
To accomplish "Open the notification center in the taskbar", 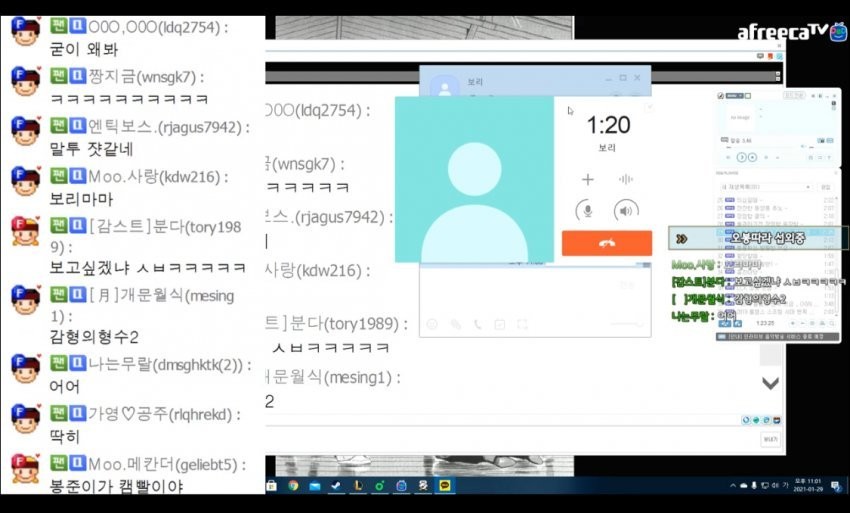I will [836, 485].
